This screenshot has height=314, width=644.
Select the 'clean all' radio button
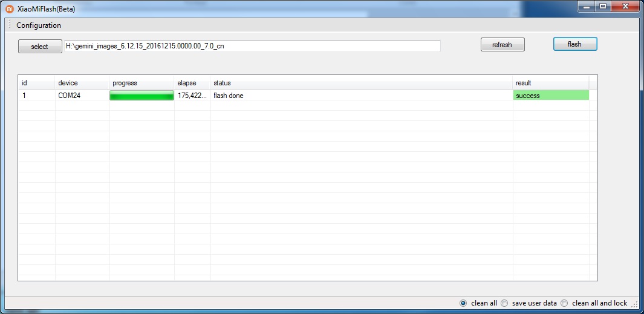tap(463, 303)
